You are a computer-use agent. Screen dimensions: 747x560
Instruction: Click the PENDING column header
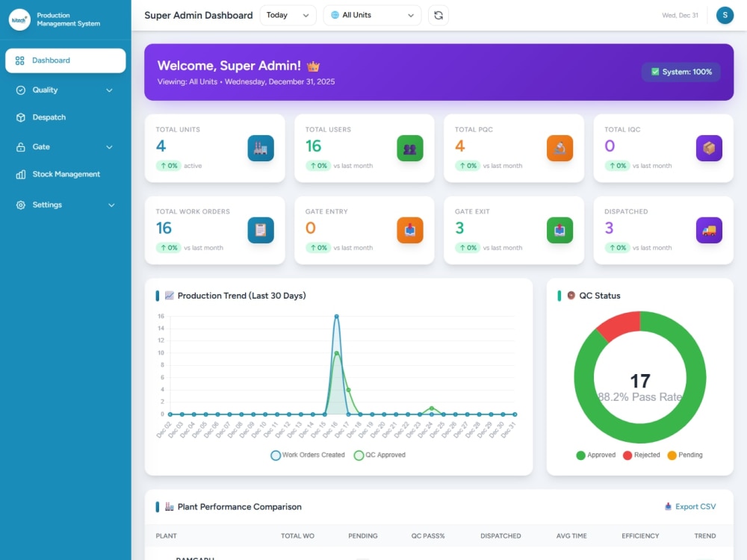362,535
